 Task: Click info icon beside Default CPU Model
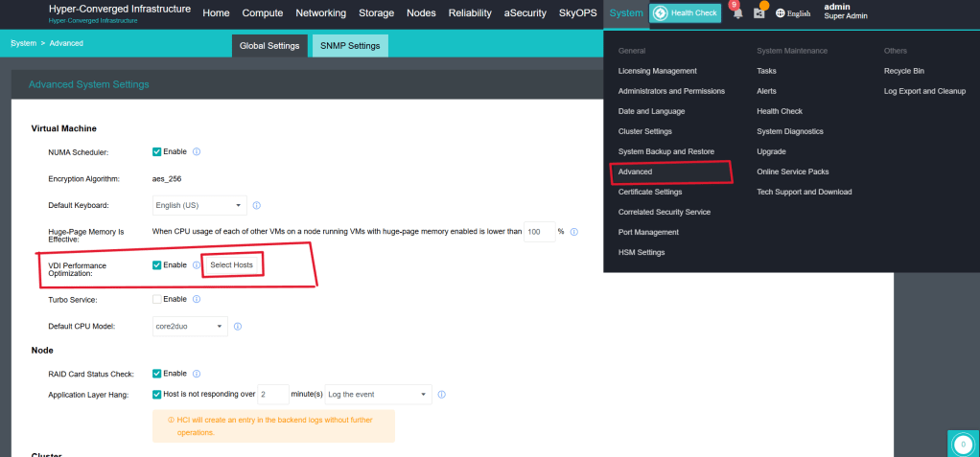[x=237, y=327]
